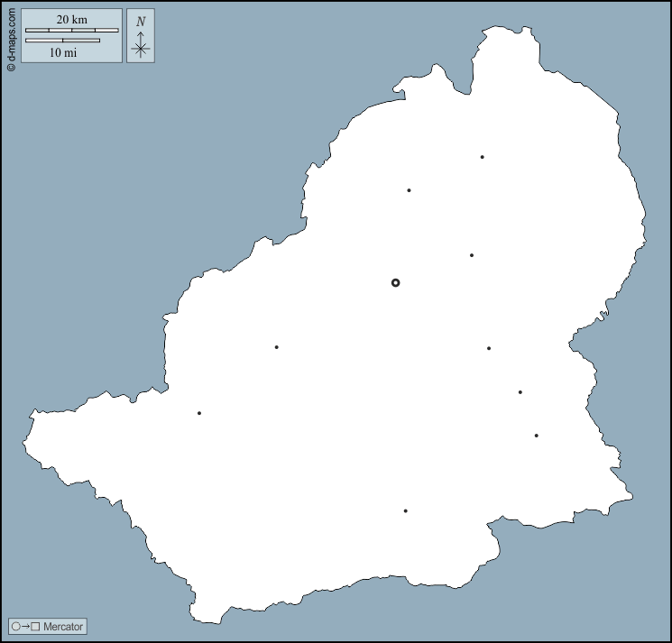Click the city dot farthest to the southeast
The height and width of the screenshot is (643, 672).
536,436
